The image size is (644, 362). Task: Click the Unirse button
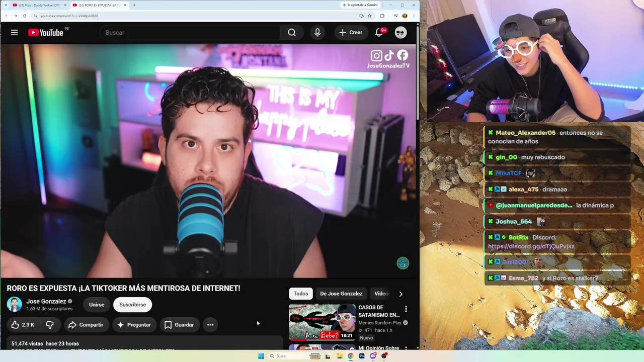tap(97, 305)
